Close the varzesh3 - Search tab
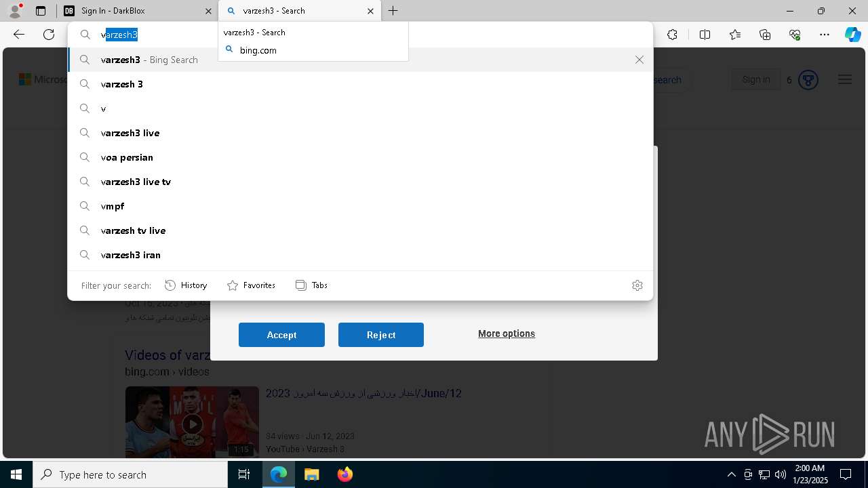Image resolution: width=868 pixels, height=488 pixels. (370, 11)
